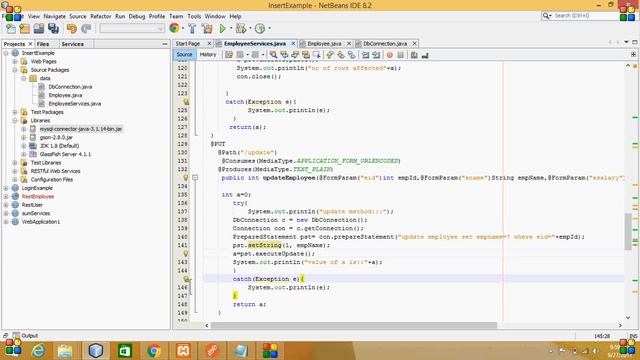
Task: Click the Build Project hammer icon
Action: click(192, 29)
